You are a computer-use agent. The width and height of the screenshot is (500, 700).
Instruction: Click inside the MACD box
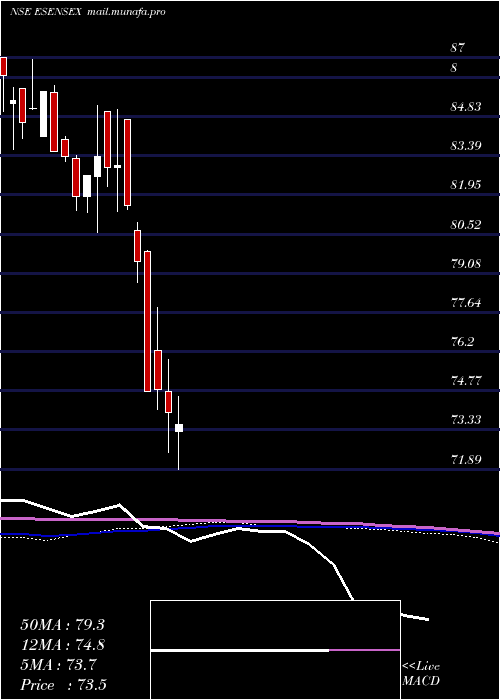pyautogui.click(x=275, y=650)
